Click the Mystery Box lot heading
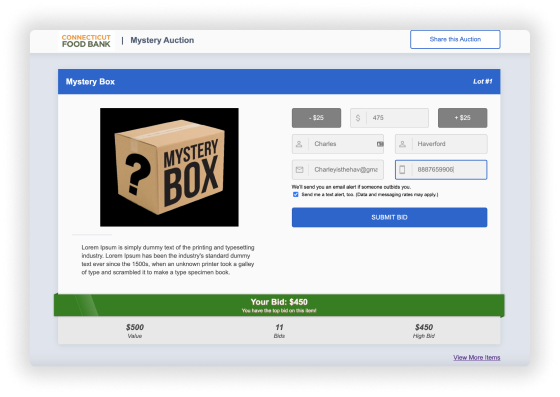The width and height of the screenshot is (560, 397). [x=90, y=82]
